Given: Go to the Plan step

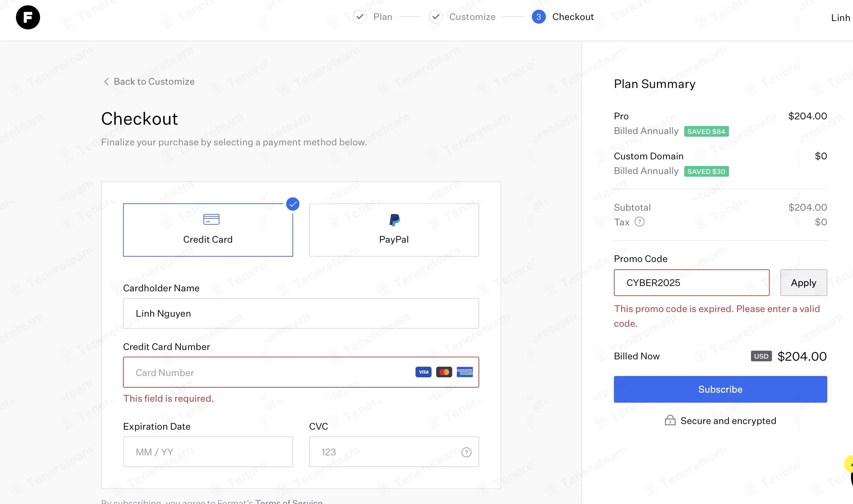Looking at the screenshot, I should pyautogui.click(x=383, y=17).
